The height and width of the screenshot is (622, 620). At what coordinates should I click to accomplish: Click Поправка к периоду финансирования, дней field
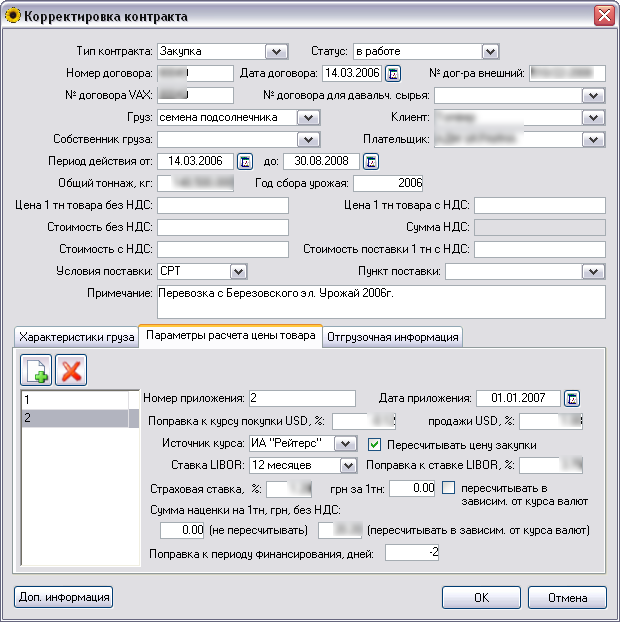[412, 553]
